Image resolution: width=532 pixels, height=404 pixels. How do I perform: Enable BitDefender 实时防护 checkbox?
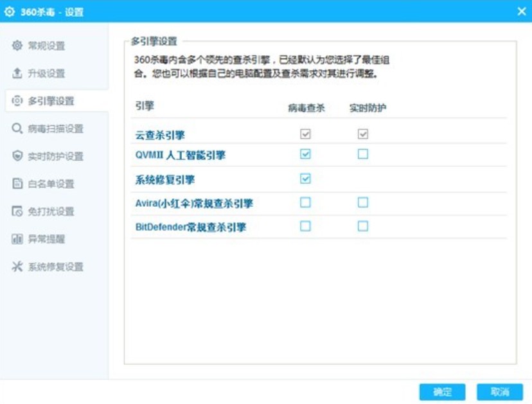[363, 226]
